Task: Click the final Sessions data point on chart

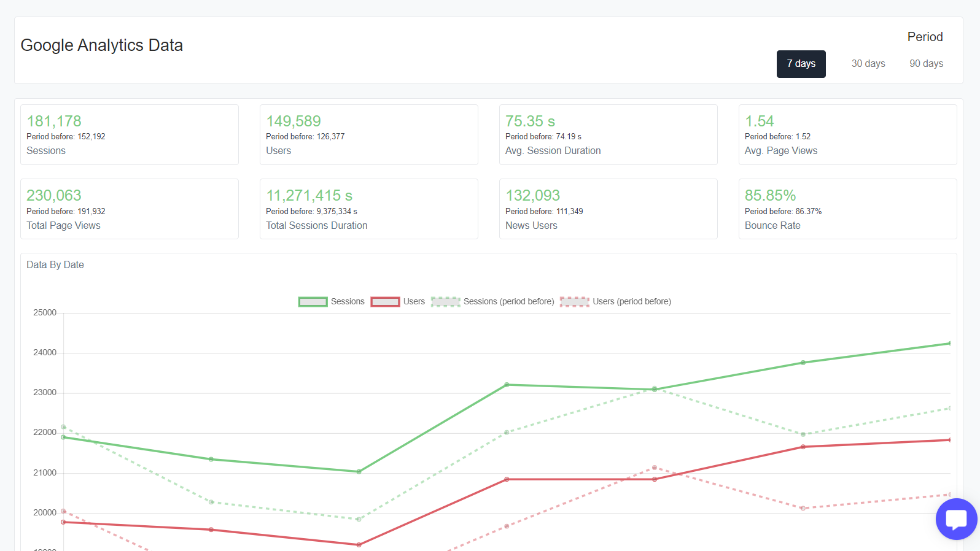Action: (950, 343)
